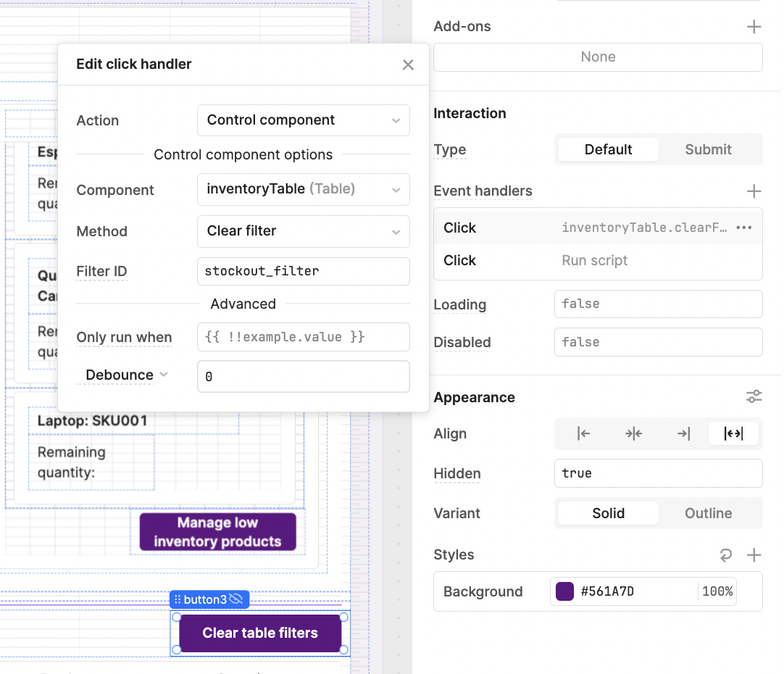Edit the 100% background opacity value

(717, 591)
